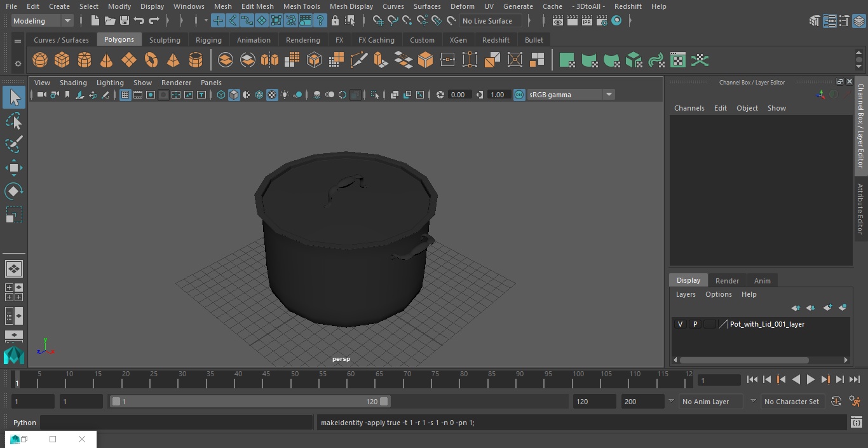Click the Multi-Cut knife shelf icon

click(359, 60)
